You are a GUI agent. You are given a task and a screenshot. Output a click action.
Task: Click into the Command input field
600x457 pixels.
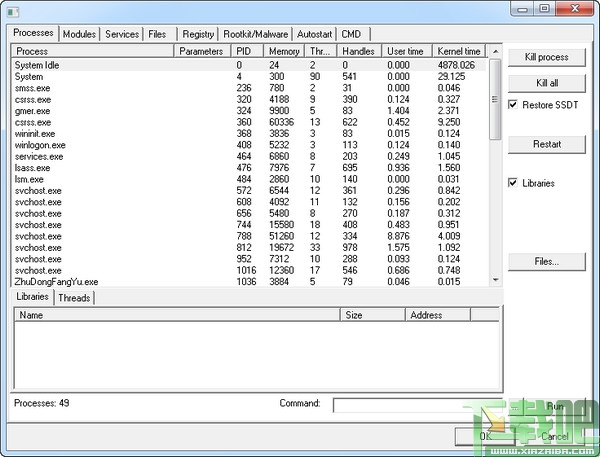pyautogui.click(x=417, y=405)
